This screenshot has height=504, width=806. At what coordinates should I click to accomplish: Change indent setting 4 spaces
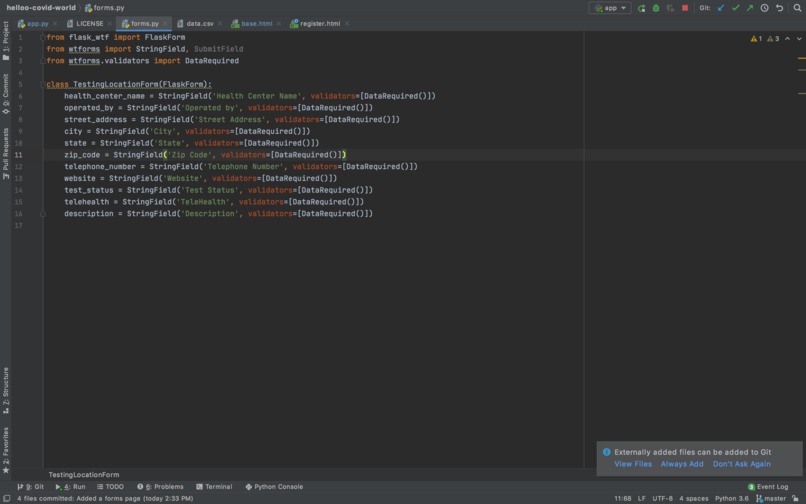coord(693,498)
